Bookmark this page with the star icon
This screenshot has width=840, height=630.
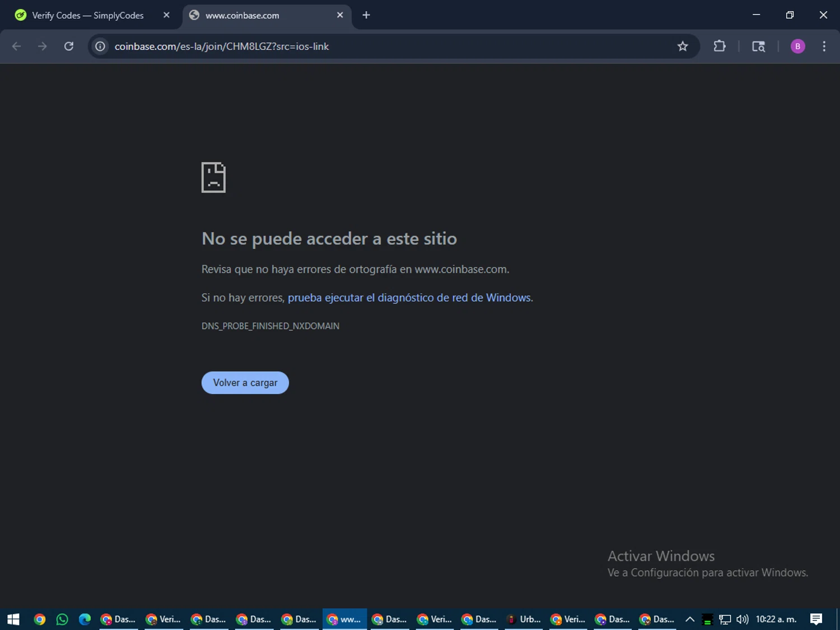[x=683, y=46]
